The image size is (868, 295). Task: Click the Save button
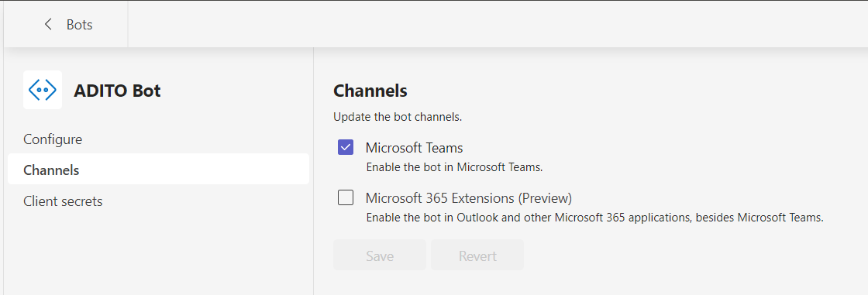click(380, 256)
